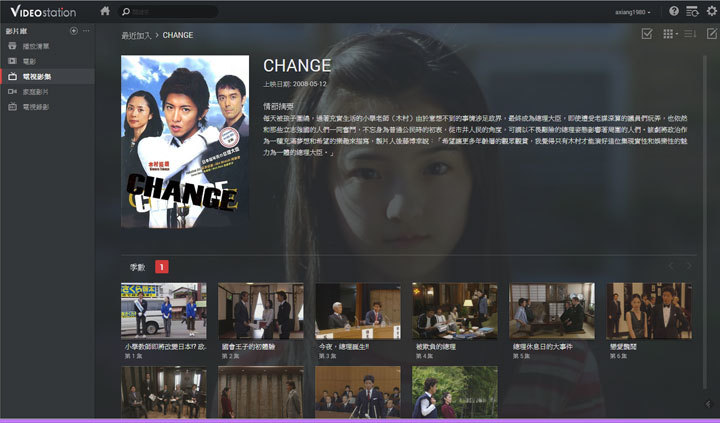Open the sort order list icon

tap(690, 34)
